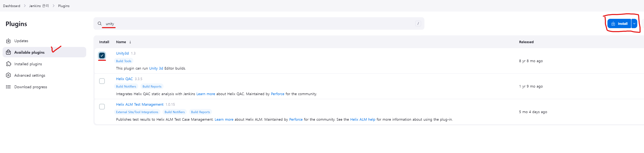Open the Helix QAC plugin link
Image resolution: width=644 pixels, height=153 pixels.
pos(124,79)
